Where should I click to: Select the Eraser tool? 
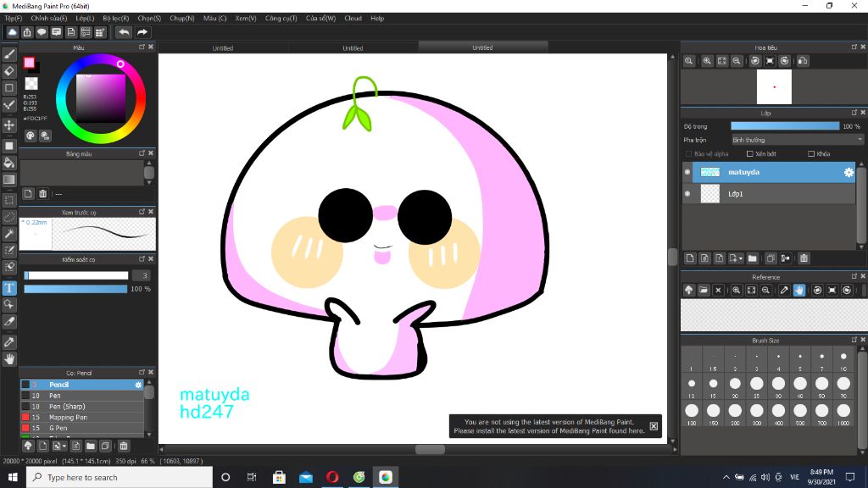[x=9, y=71]
